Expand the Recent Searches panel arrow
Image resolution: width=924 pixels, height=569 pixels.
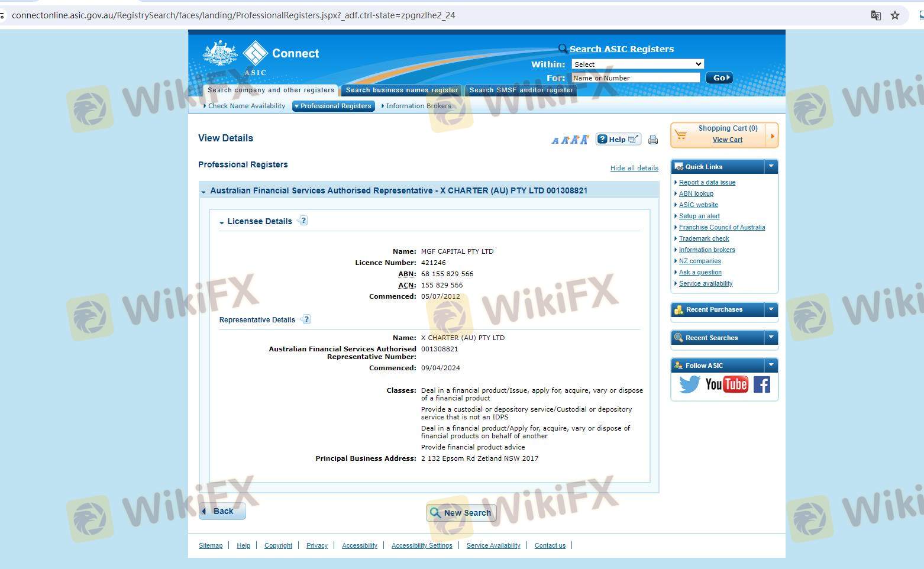click(771, 338)
